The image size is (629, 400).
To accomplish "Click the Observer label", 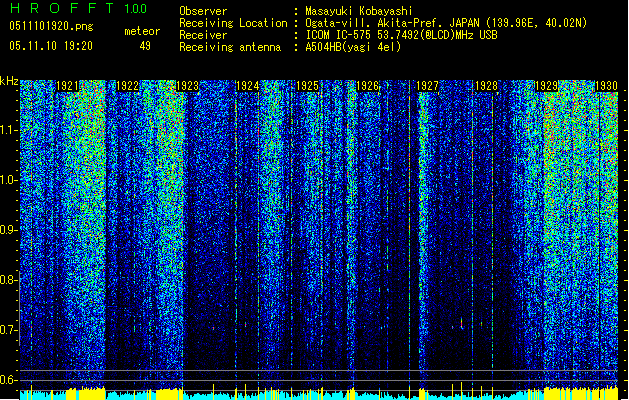I will (x=203, y=11).
